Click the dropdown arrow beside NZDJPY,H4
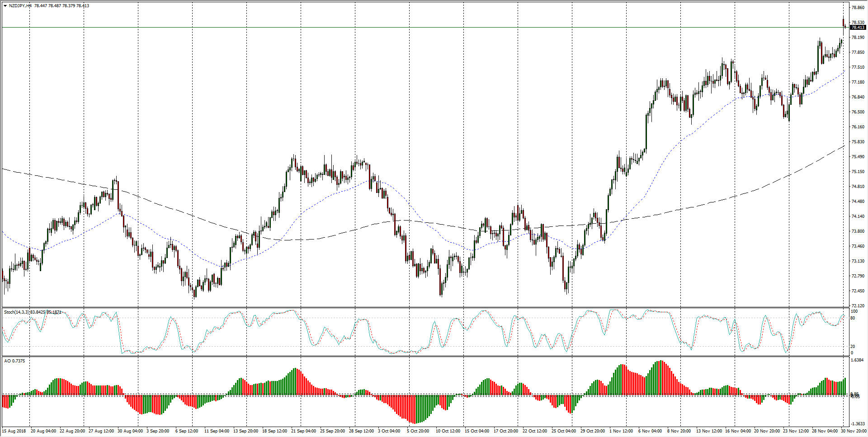868x437 pixels. [x=5, y=6]
